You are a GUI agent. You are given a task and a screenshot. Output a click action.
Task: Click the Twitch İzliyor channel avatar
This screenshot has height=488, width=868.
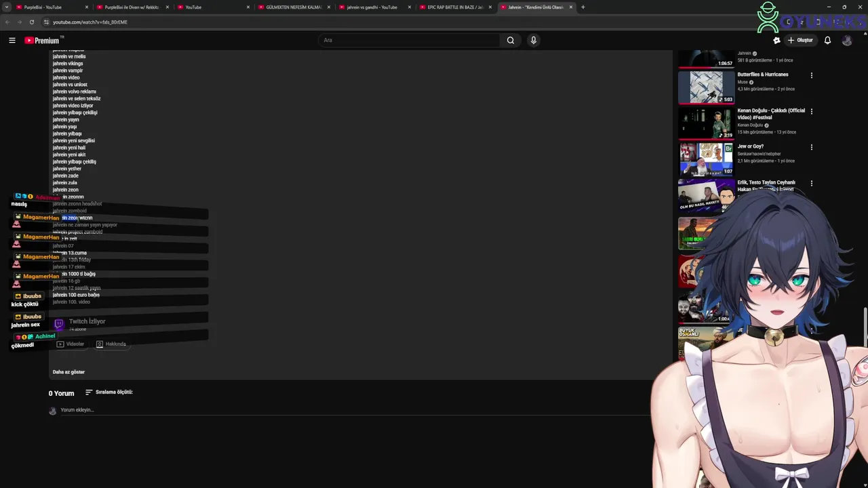click(59, 325)
